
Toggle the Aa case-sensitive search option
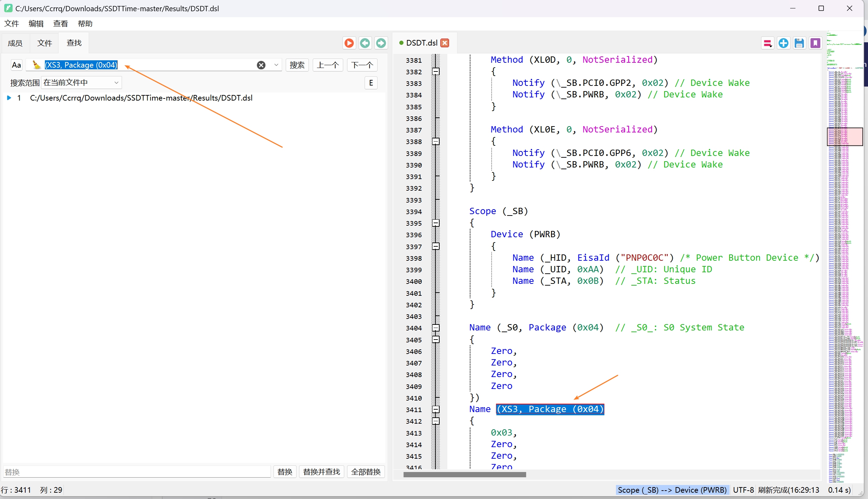pyautogui.click(x=16, y=65)
